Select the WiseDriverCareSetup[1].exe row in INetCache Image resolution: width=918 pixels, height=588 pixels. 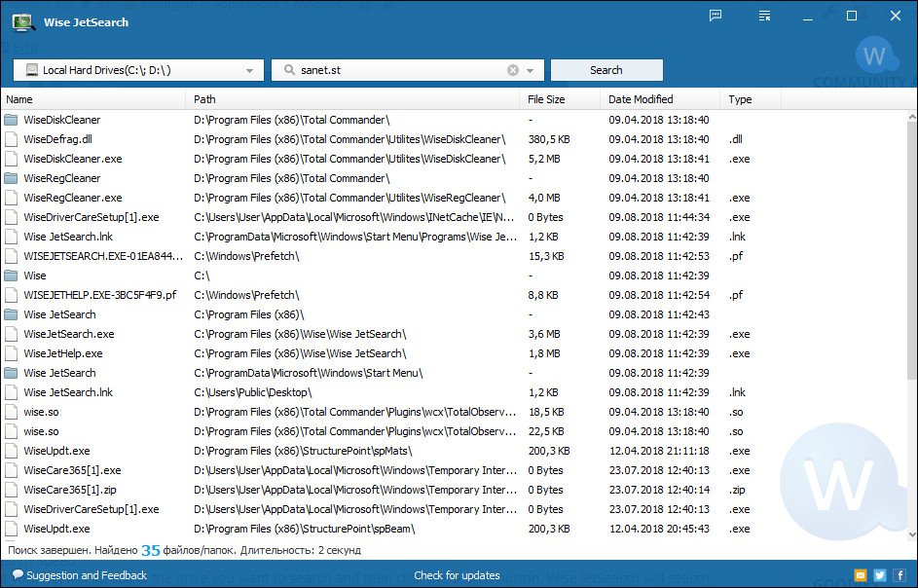(x=454, y=217)
